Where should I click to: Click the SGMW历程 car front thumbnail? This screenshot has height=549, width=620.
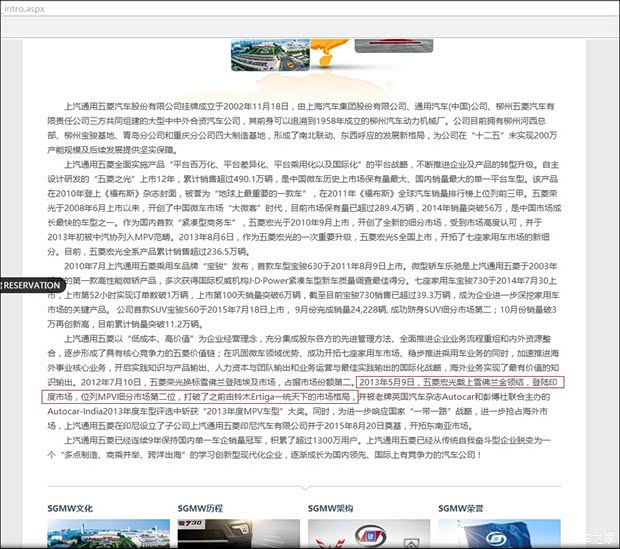tap(238, 534)
